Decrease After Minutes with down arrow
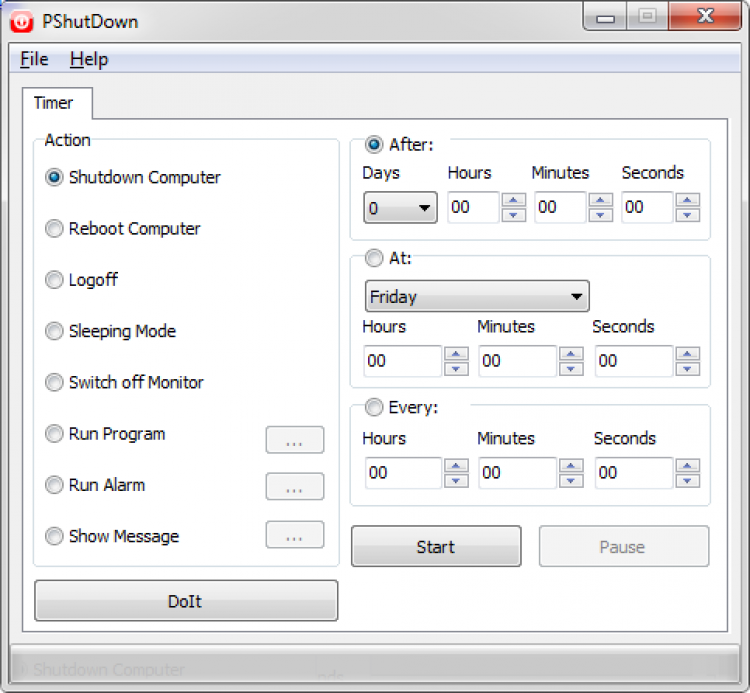Image resolution: width=750 pixels, height=693 pixels. click(601, 215)
